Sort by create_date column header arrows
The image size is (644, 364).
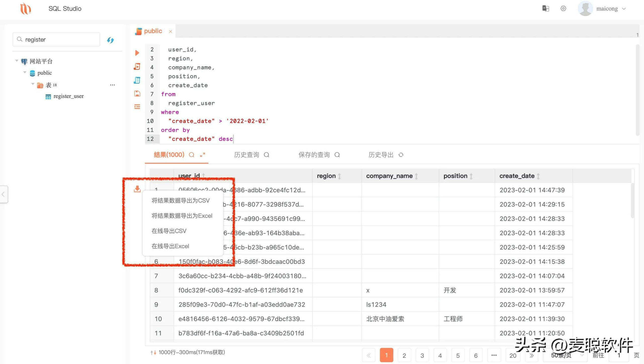(538, 176)
